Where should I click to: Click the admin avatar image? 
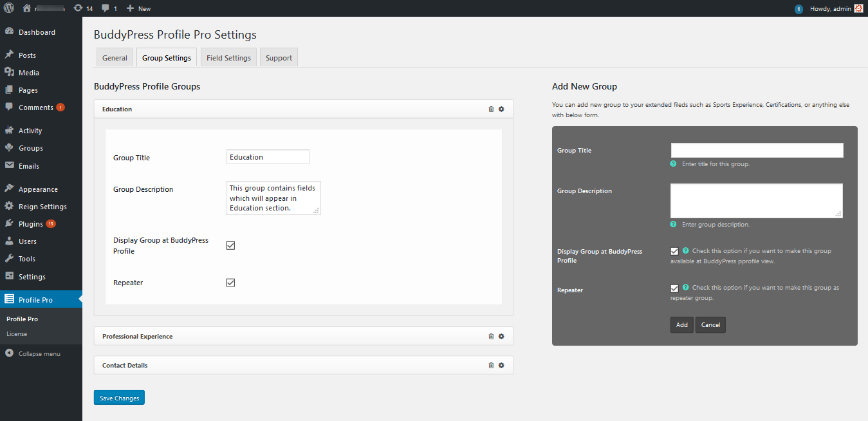[858, 8]
